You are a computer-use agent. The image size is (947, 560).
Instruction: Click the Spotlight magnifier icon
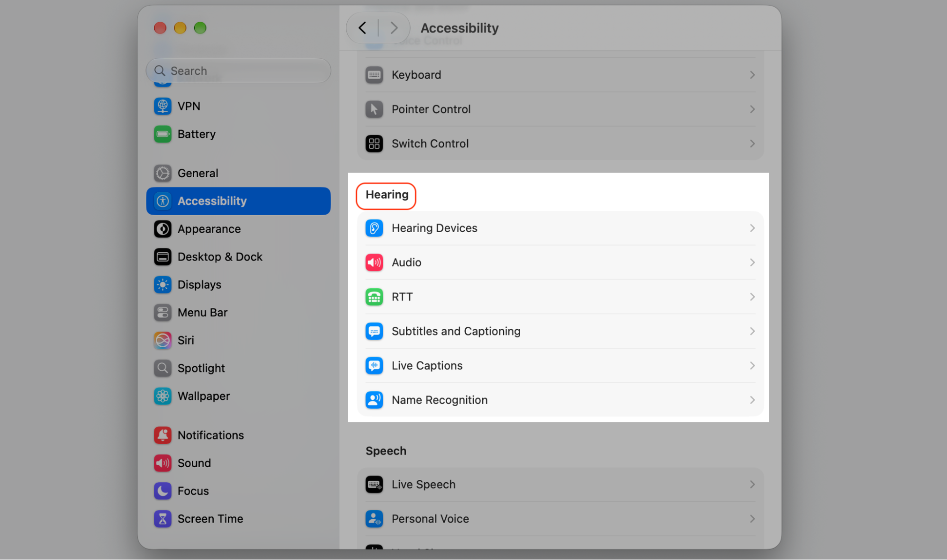[x=162, y=368]
